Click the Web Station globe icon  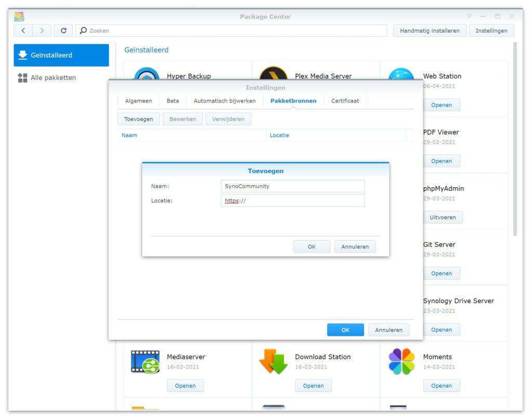[x=401, y=74]
